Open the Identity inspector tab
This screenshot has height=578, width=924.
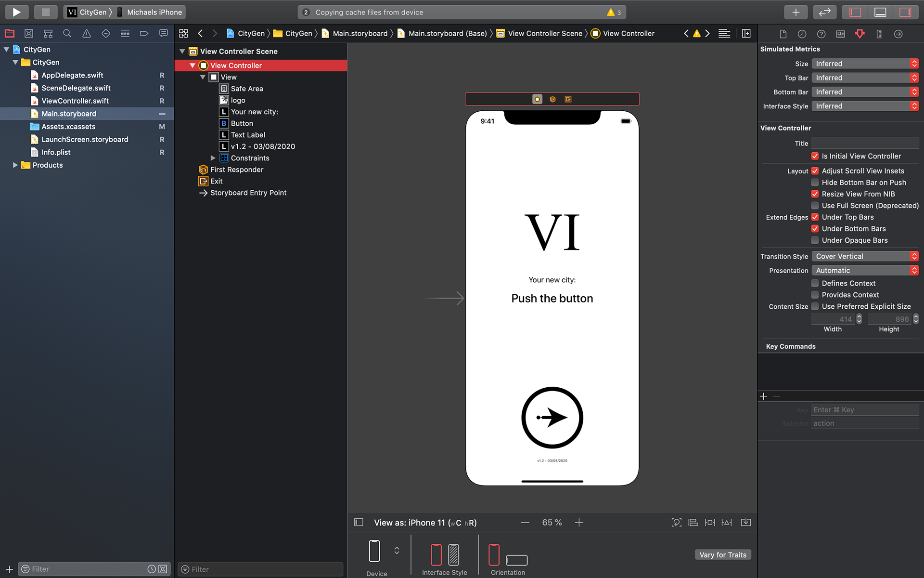841,34
